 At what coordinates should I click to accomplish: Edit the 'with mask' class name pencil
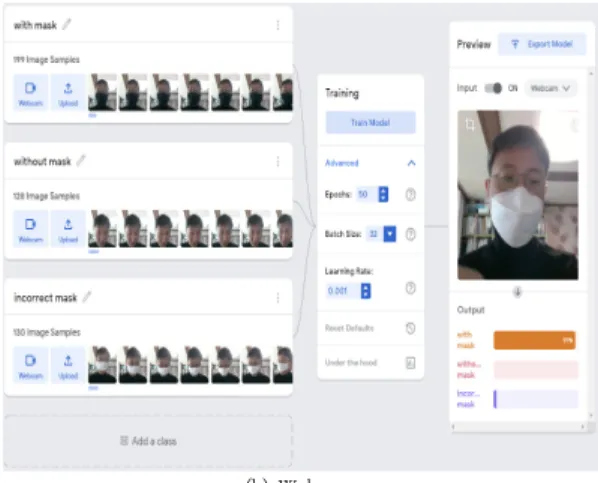67,24
